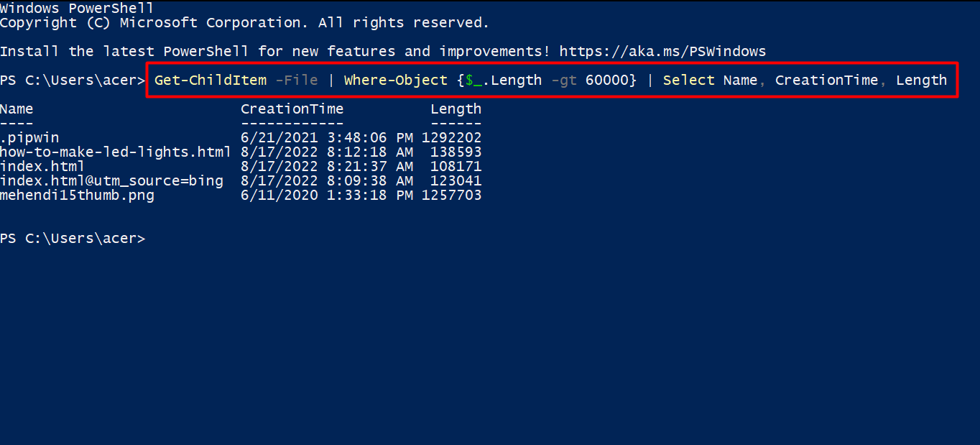Click the Length column header
Image resolution: width=980 pixels, height=445 pixels.
pos(456,109)
